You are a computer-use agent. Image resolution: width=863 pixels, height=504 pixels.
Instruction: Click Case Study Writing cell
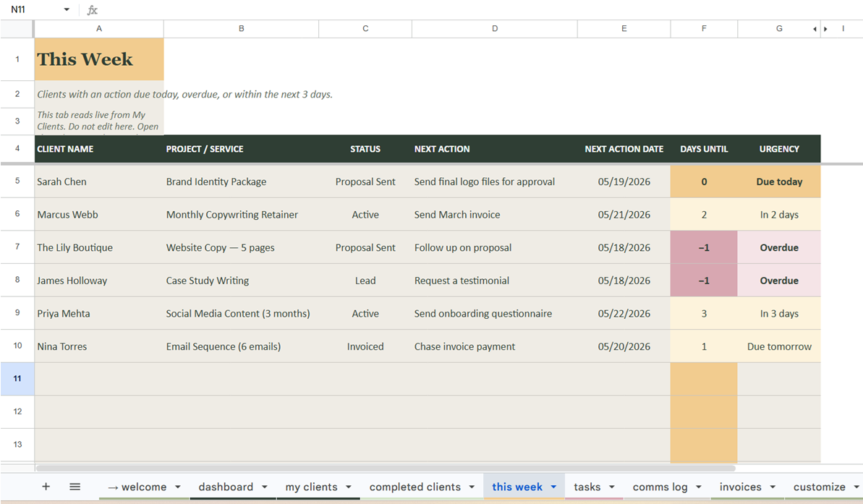click(241, 281)
